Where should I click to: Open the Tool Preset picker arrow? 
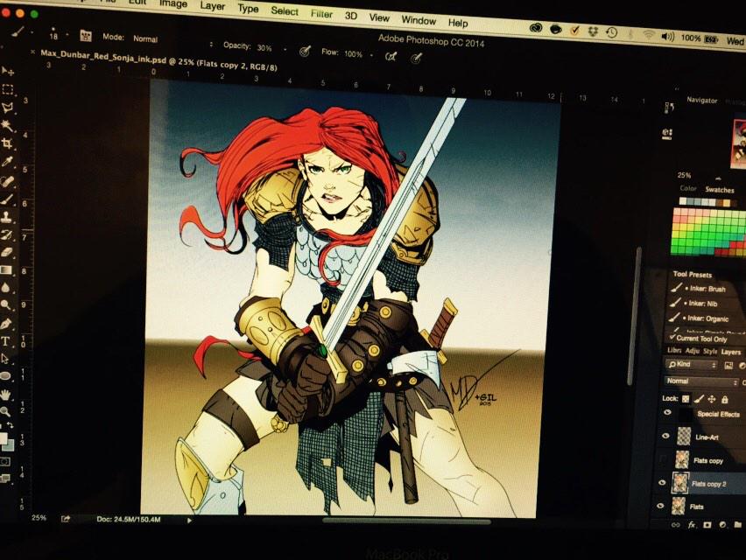tap(32, 32)
